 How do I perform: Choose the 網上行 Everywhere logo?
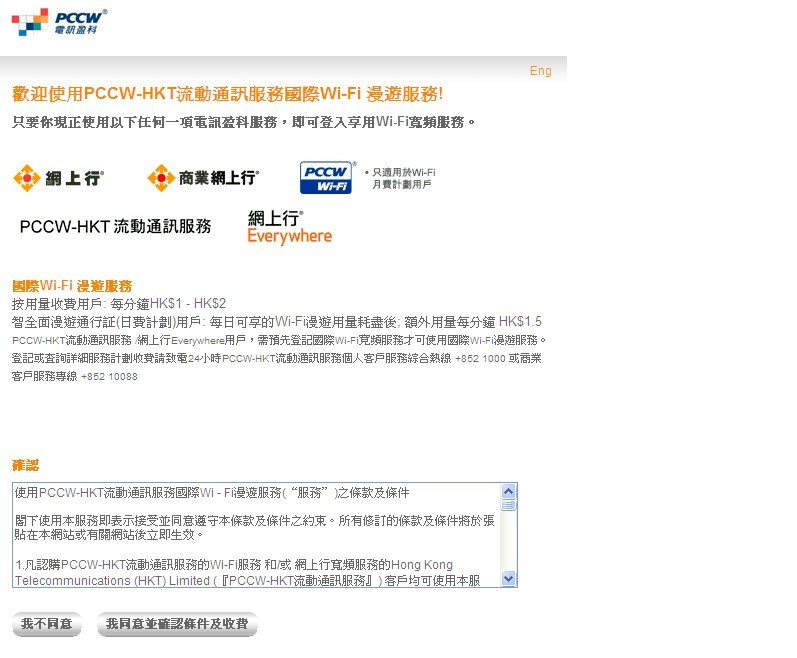tap(289, 228)
